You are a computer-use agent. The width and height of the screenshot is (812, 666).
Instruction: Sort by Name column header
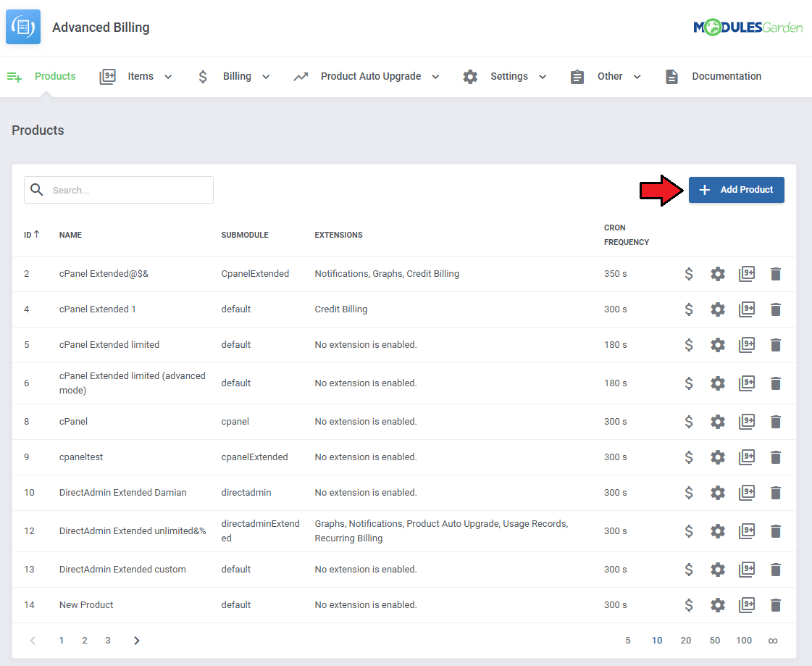click(70, 235)
